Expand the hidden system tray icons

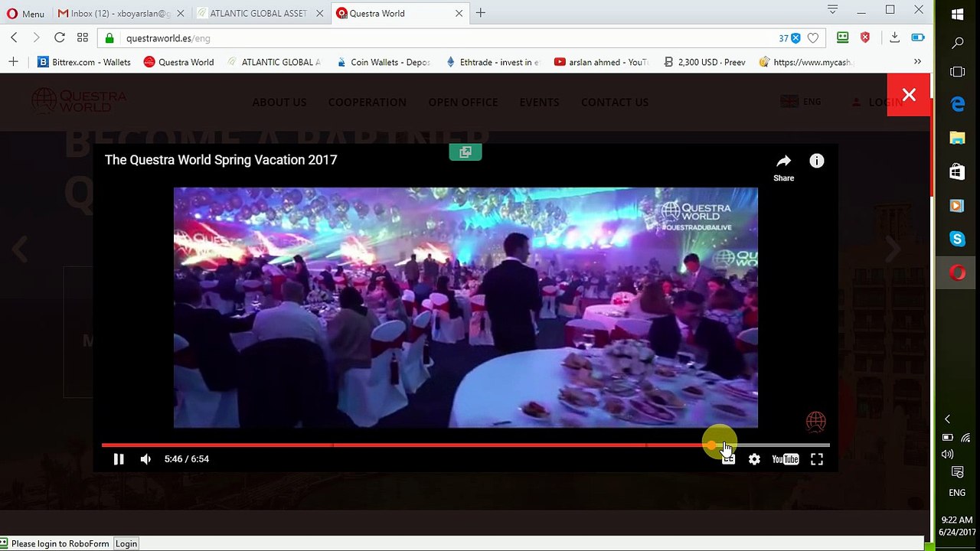947,419
